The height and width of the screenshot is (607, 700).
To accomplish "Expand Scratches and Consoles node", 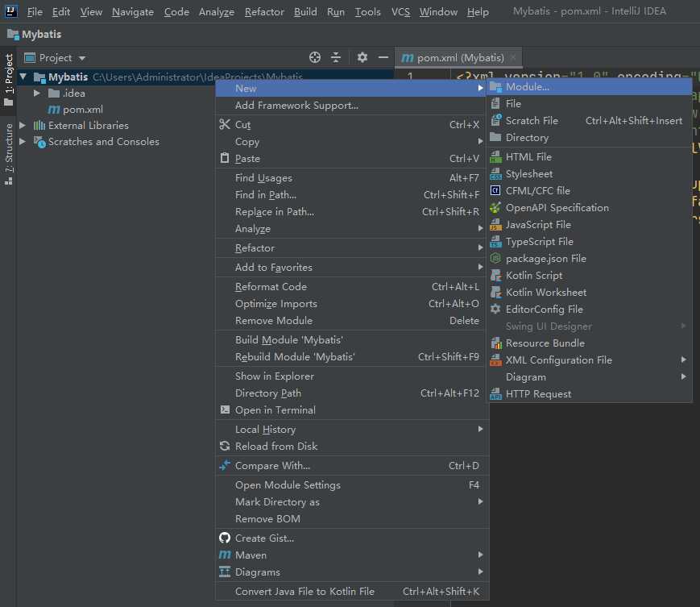I will tap(23, 141).
